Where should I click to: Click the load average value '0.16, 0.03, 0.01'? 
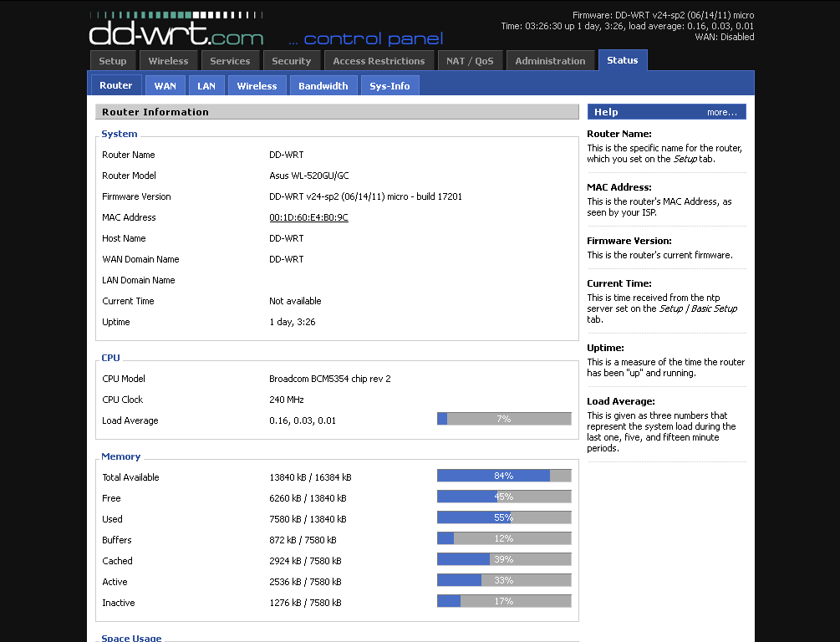302,420
